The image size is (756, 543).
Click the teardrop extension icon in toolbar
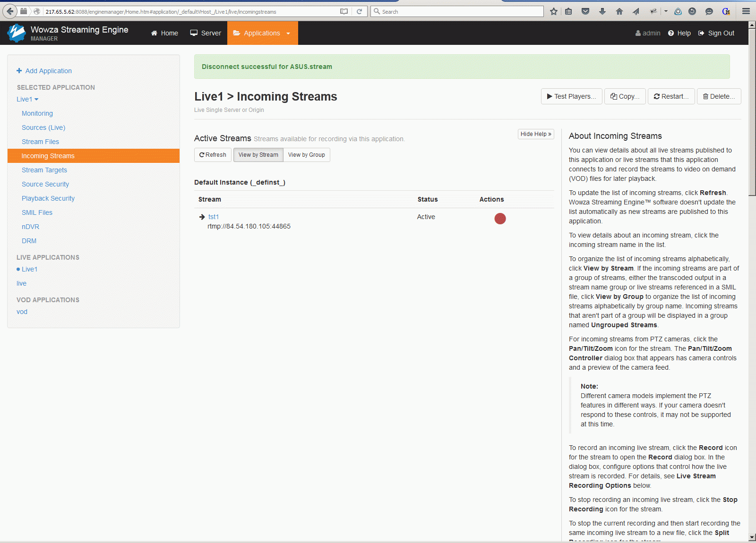click(x=678, y=11)
